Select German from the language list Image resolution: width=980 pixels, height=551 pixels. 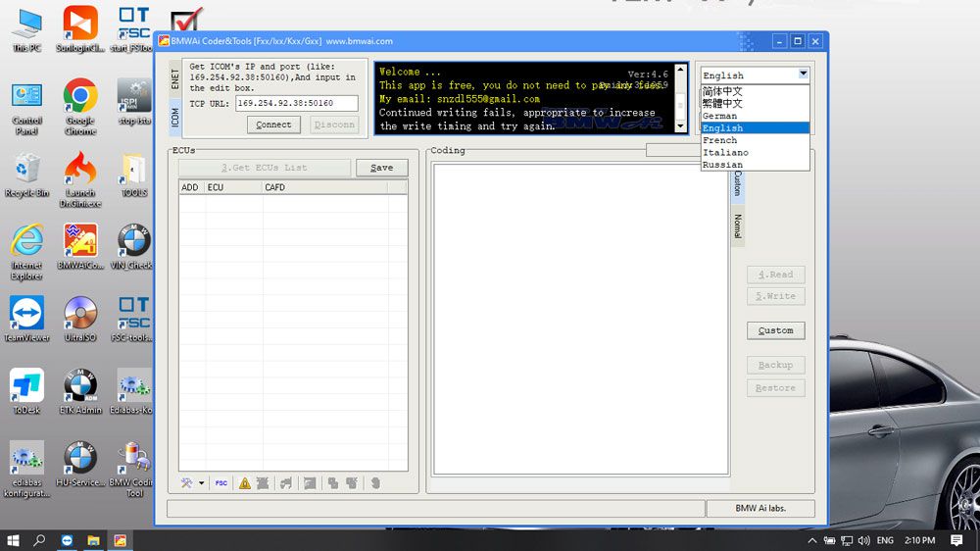(x=755, y=116)
